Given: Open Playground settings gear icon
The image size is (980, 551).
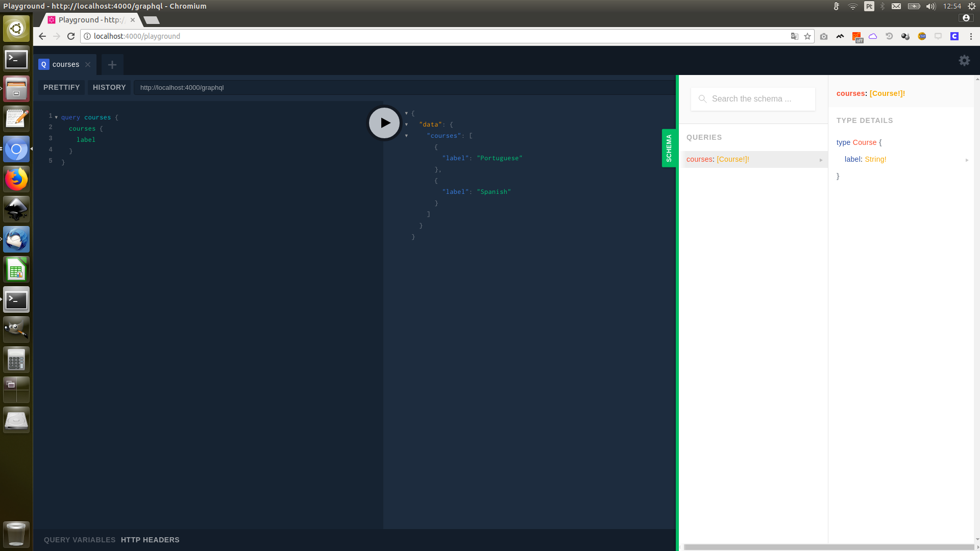Looking at the screenshot, I should (964, 60).
